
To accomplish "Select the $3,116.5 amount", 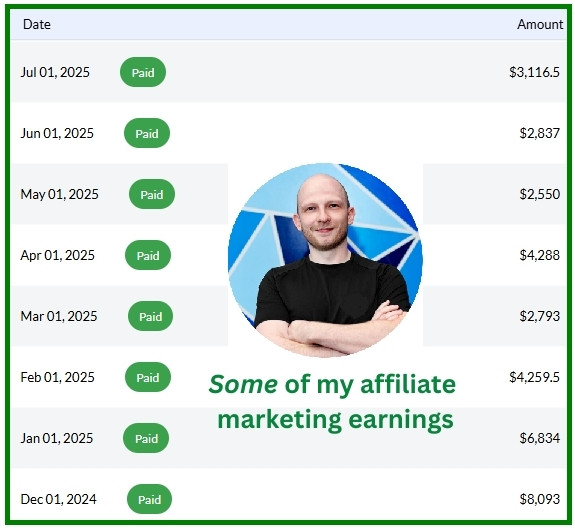I will [534, 72].
